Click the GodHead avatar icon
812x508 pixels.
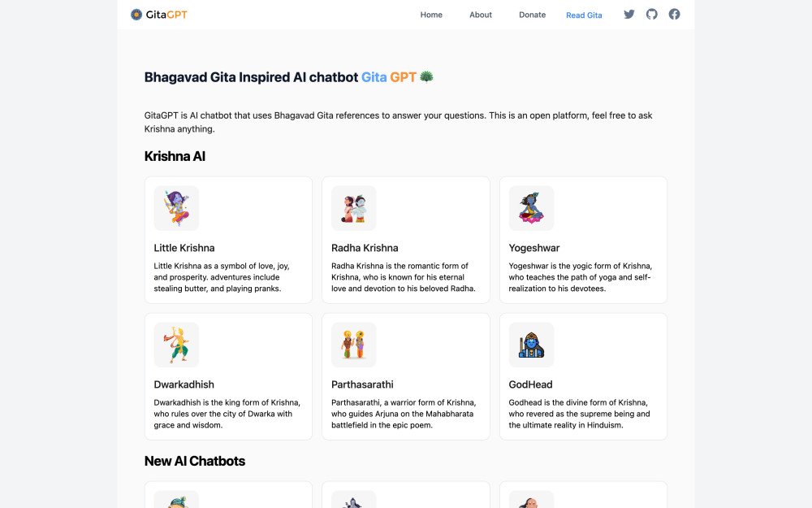coord(531,345)
